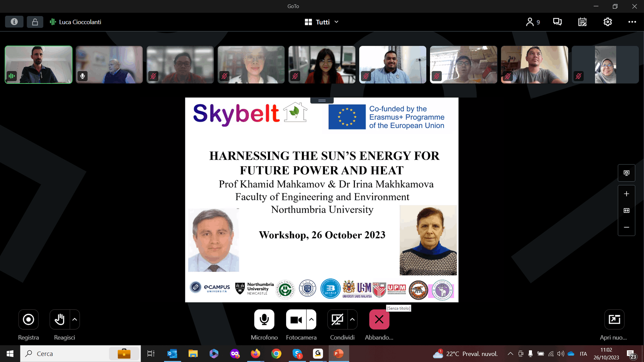Click the Registra record button
The height and width of the screenshot is (362, 644).
point(28,319)
